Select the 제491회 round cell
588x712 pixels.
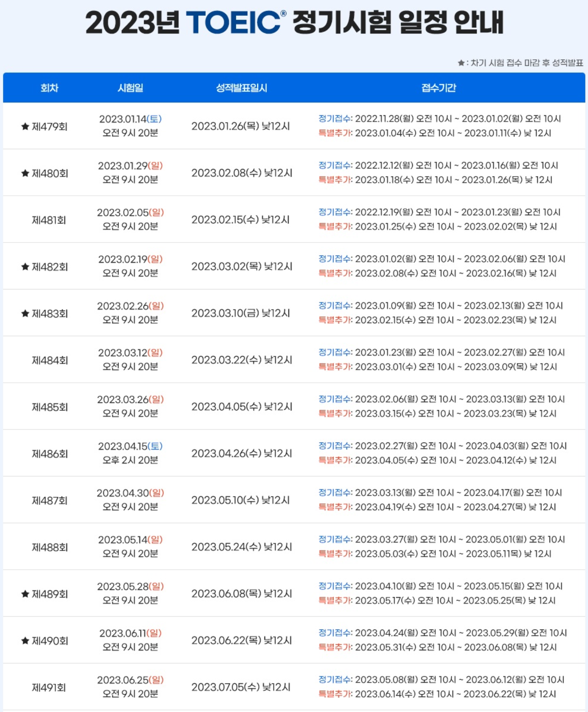(49, 688)
